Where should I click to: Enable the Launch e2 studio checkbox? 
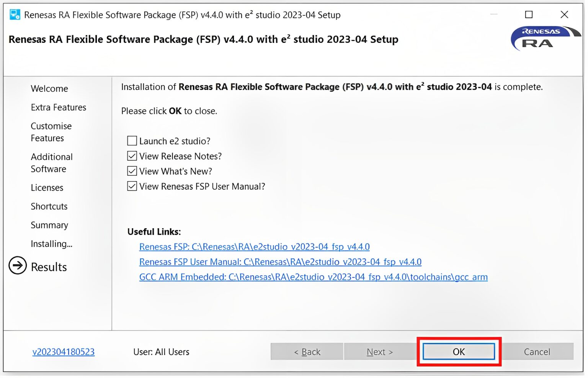pos(132,141)
